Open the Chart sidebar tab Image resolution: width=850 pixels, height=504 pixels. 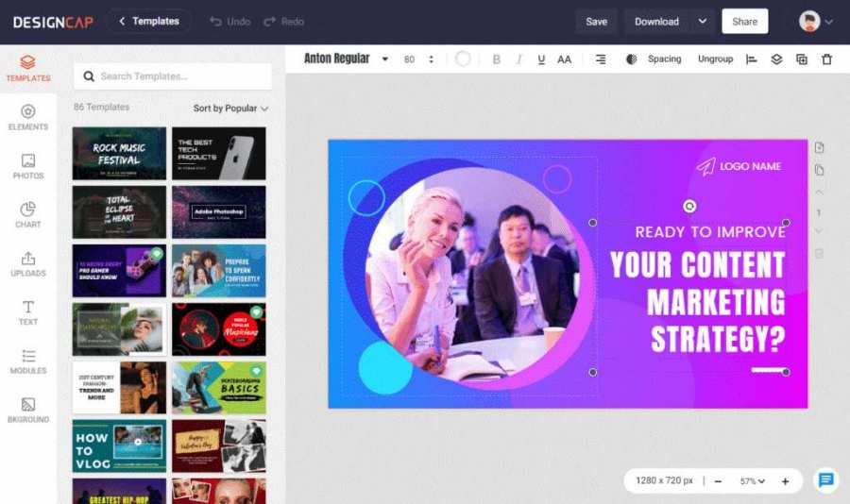point(28,215)
